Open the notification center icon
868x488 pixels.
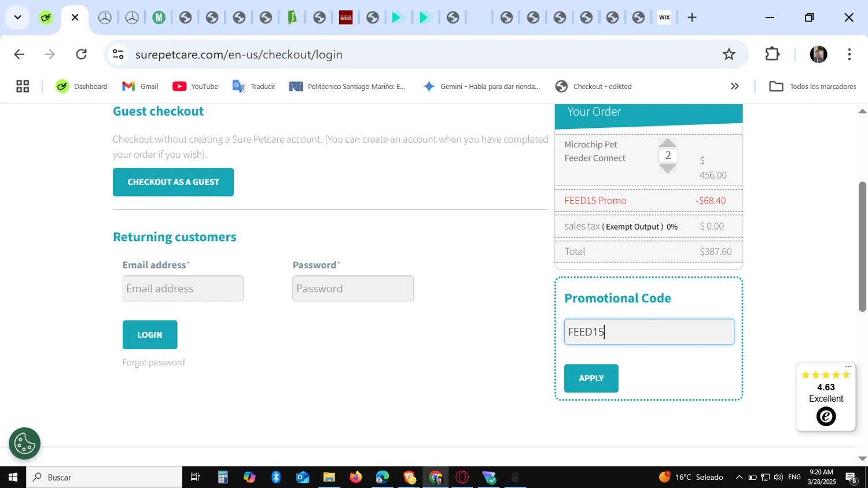pyautogui.click(x=851, y=477)
